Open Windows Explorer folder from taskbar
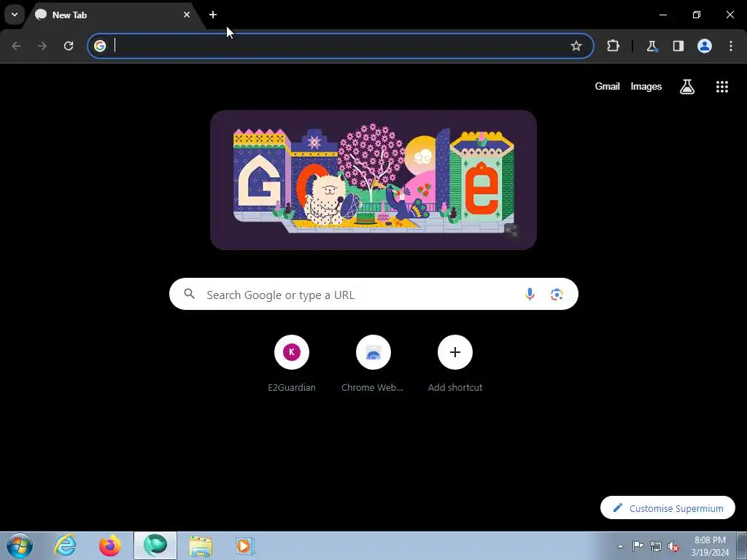Image resolution: width=747 pixels, height=560 pixels. pyautogui.click(x=201, y=545)
